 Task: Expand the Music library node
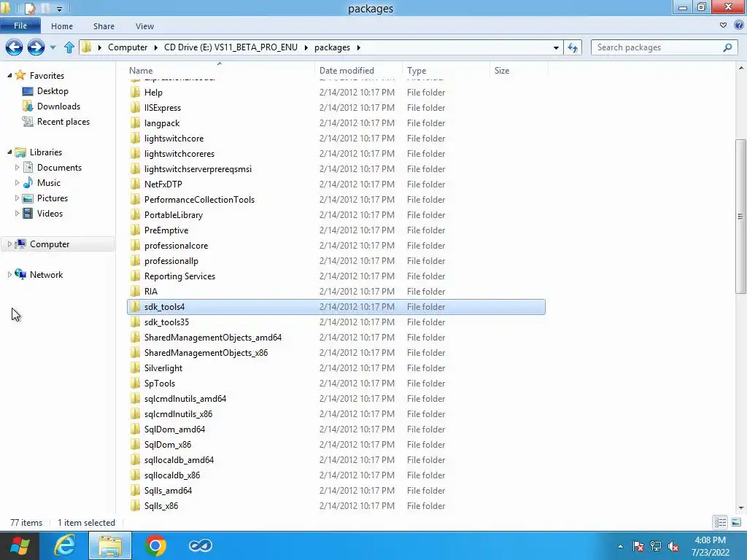[x=18, y=183]
